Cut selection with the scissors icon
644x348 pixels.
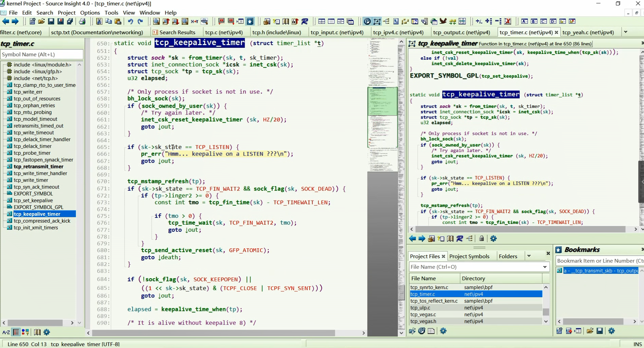pyautogui.click(x=99, y=21)
